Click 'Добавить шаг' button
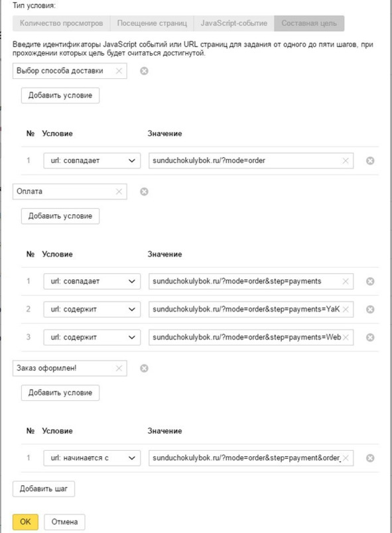This screenshot has width=392, height=533. coord(44,489)
